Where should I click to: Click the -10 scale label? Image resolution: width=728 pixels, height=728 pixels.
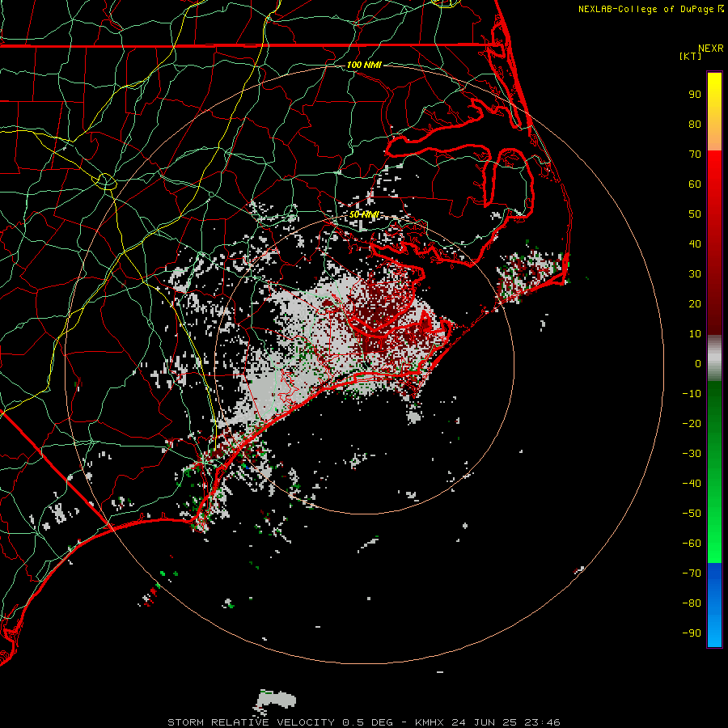tap(692, 394)
